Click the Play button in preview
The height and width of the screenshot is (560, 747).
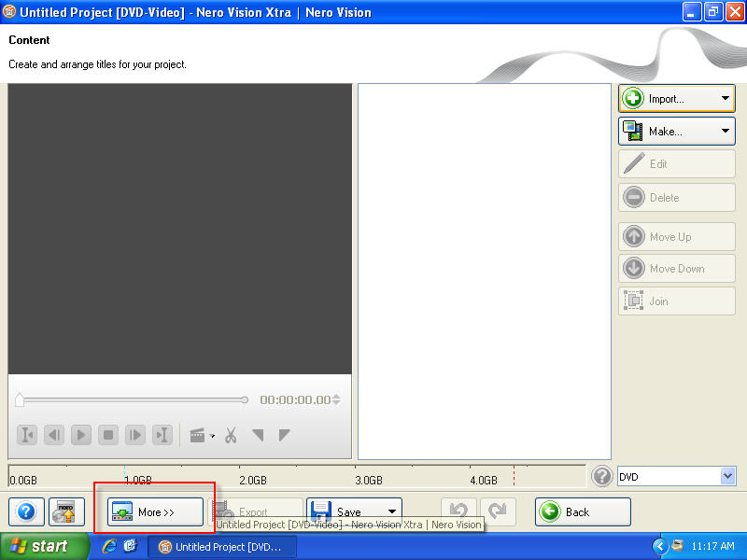pos(81,435)
